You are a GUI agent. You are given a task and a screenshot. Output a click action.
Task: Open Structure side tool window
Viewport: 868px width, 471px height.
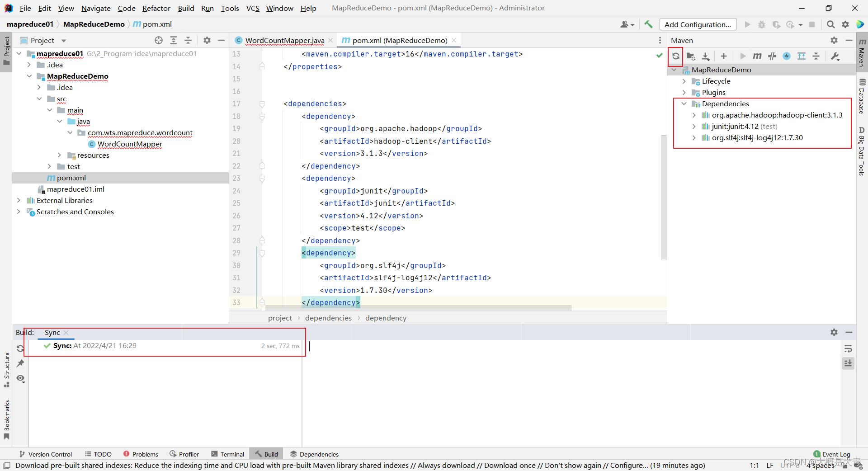coord(6,370)
